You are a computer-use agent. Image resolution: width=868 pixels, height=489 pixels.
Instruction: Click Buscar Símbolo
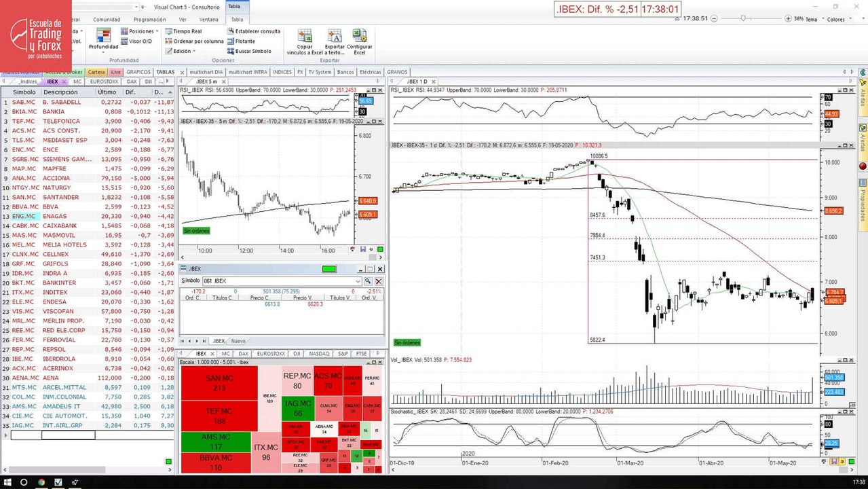coord(248,51)
